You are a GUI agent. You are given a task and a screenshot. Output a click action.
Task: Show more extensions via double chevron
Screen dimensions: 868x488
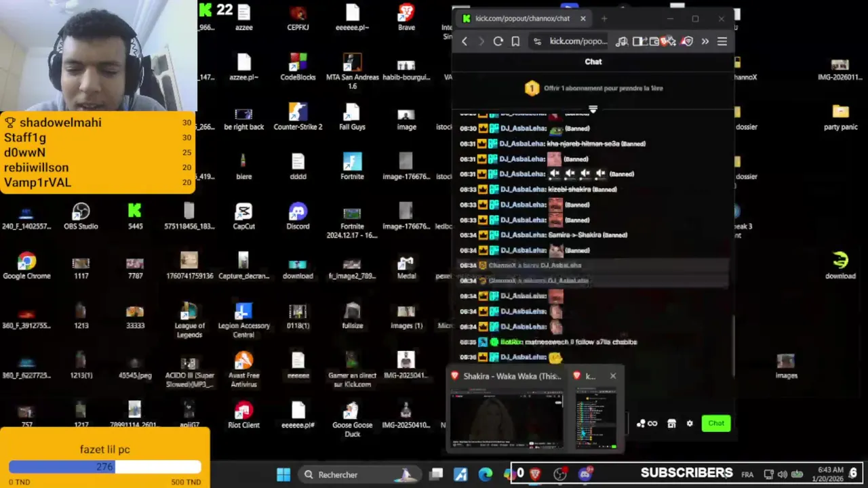[x=705, y=41]
